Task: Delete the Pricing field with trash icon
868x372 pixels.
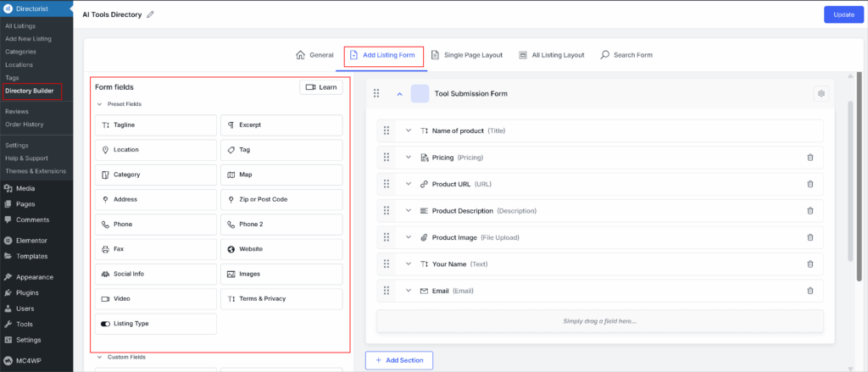Action: tap(810, 158)
